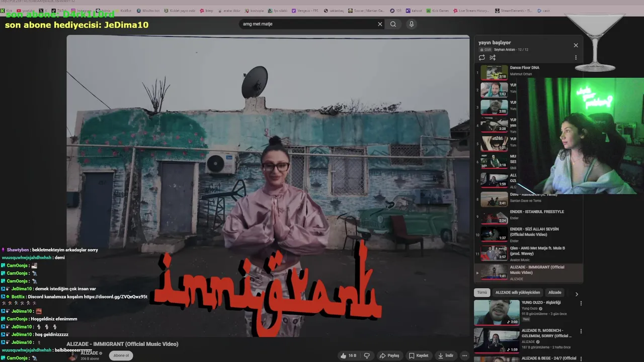Open "ALIZADE & BEGE - 24/7" recommended video
Screen dimensions: 644x362
pos(549,358)
